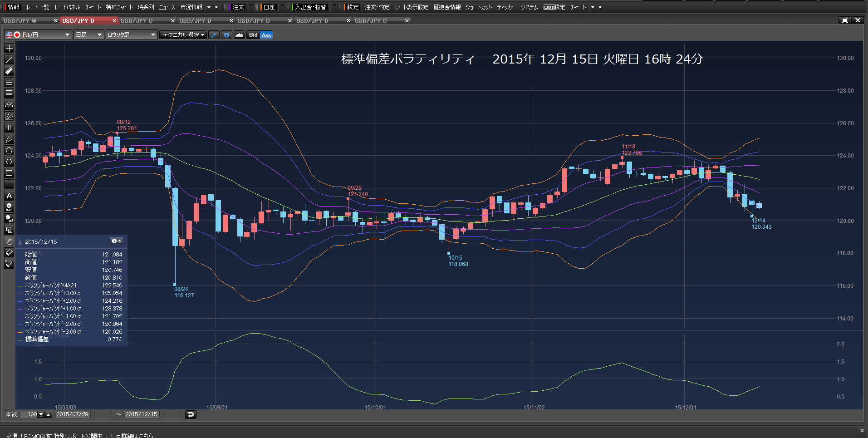The image size is (868, 438).
Task: Click the blue info icon in chart toolbar
Action: 226,35
